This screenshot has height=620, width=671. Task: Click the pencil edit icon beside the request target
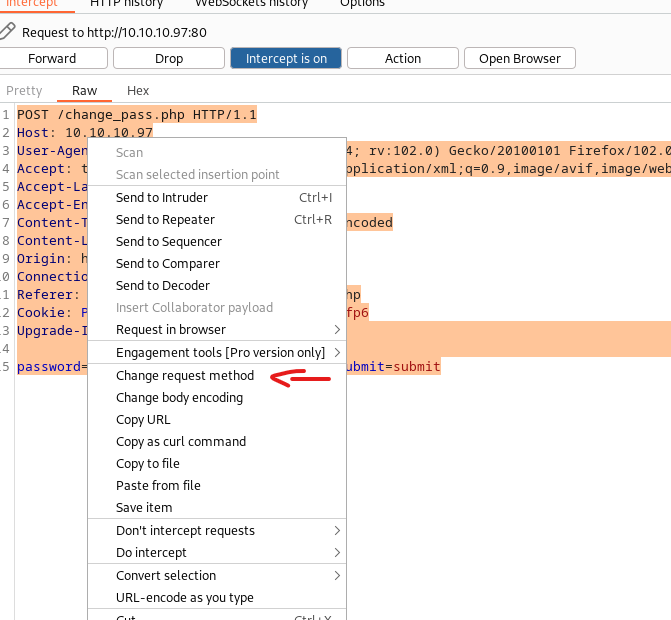click(7, 31)
